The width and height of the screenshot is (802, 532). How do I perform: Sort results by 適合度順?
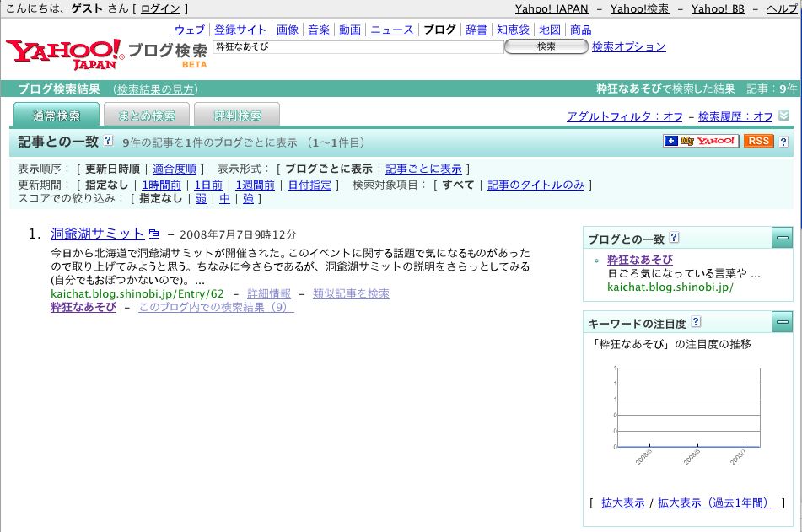pyautogui.click(x=175, y=169)
